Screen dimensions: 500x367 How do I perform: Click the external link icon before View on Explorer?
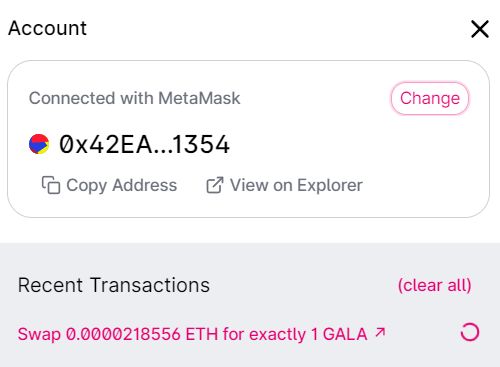coord(215,185)
